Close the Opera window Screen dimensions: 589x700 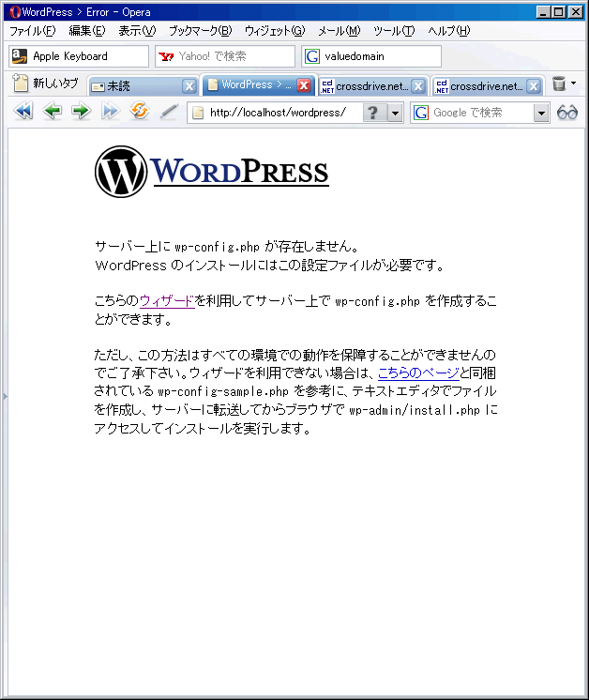576,12
